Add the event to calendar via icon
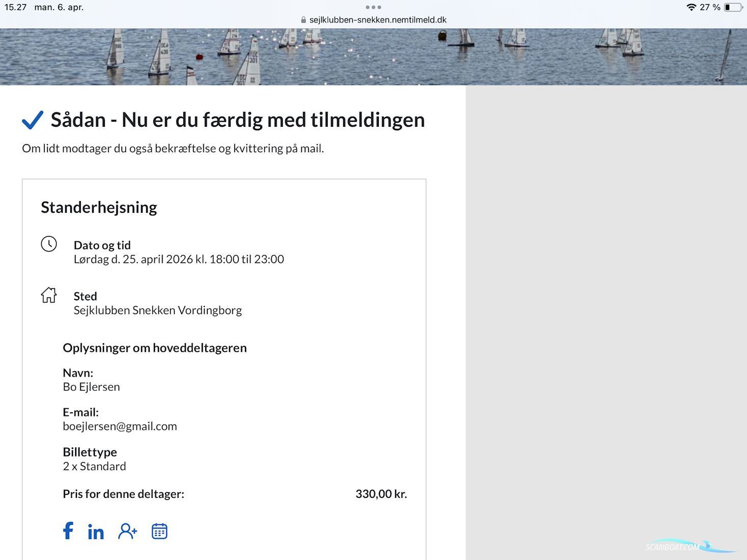 (159, 531)
